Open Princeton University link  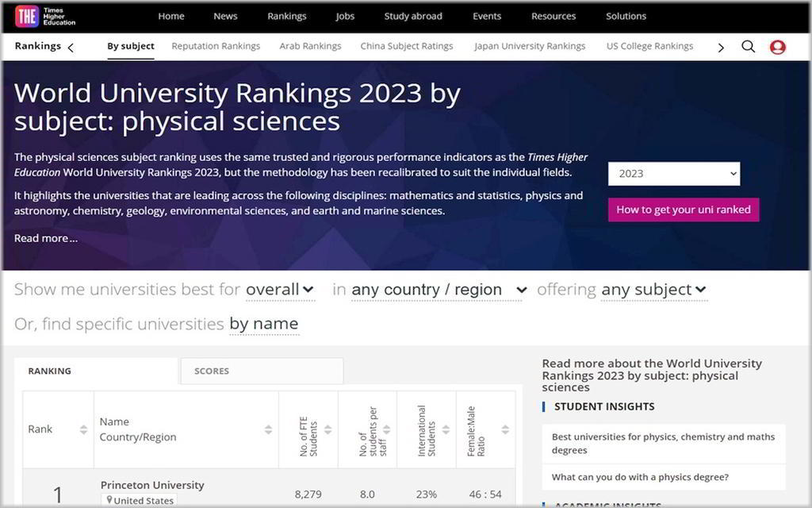click(152, 485)
